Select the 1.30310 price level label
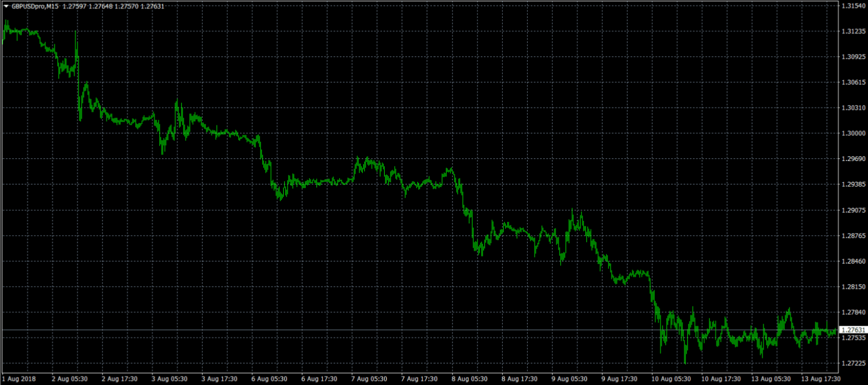The image size is (868, 385). click(x=854, y=108)
